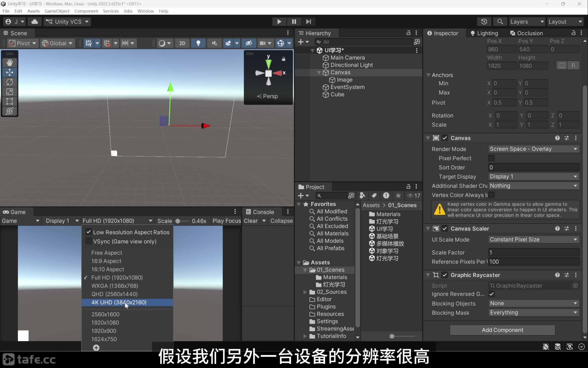Open the Target Display dropdown
Screen dimensions: 588x368
pos(534,176)
